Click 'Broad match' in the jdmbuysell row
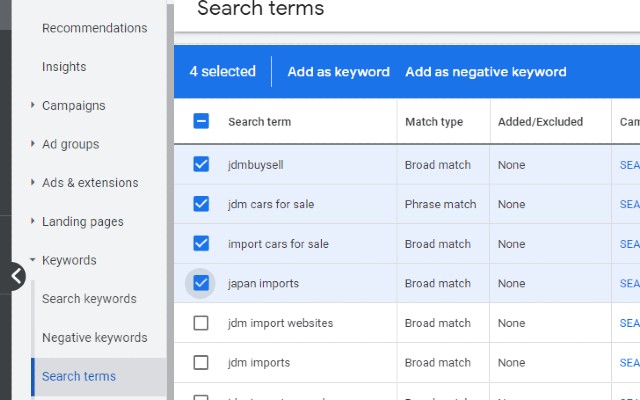Screen dimensions: 640x400 [438, 165]
